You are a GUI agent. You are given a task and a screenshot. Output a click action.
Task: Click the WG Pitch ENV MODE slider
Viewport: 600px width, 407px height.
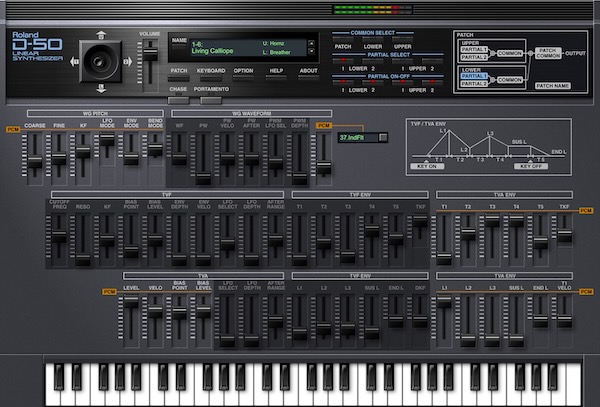[131, 158]
